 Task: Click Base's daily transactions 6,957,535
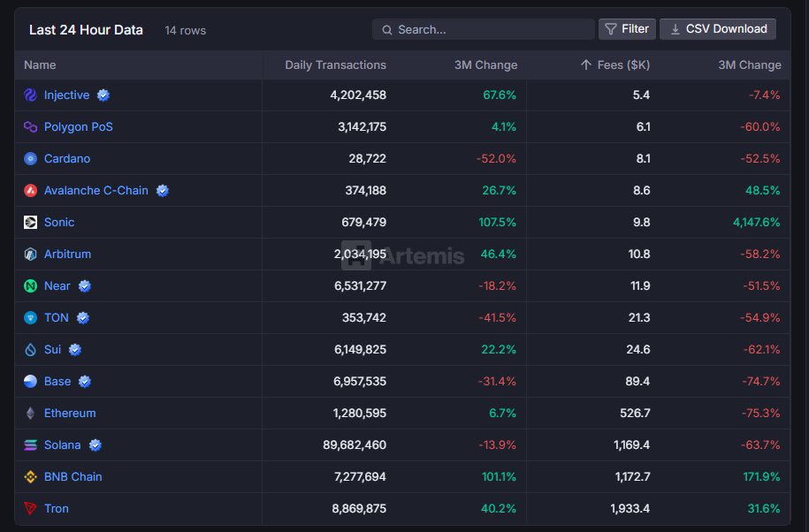point(360,382)
